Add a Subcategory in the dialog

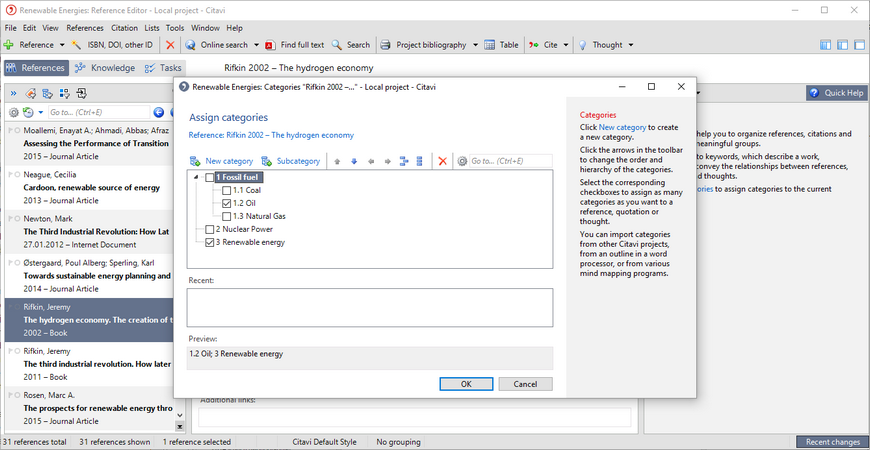(291, 161)
